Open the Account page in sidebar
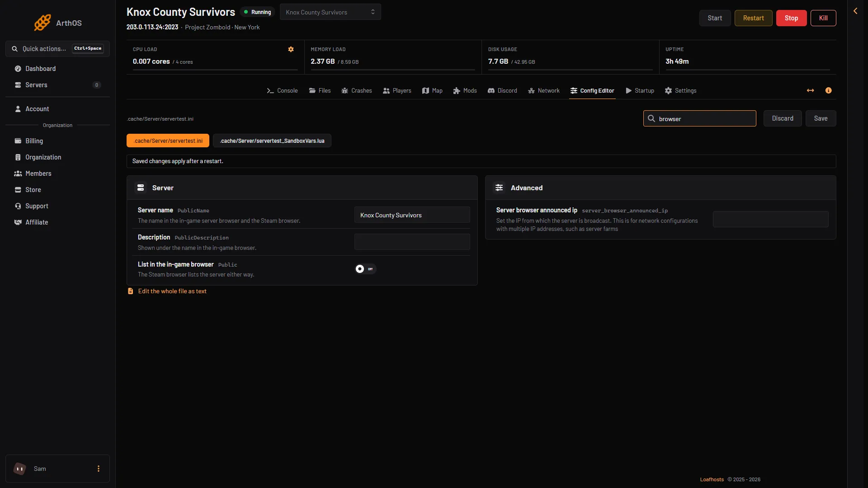This screenshot has width=868, height=488. pos(57,109)
